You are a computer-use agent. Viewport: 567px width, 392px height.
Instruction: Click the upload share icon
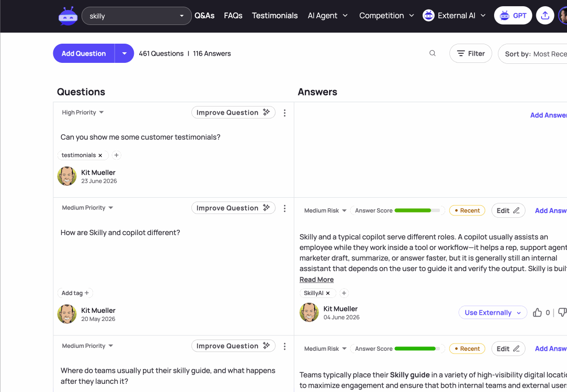click(x=545, y=15)
